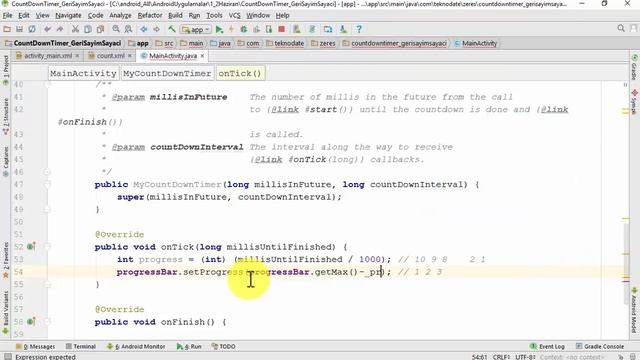Close the count.xml tab
This screenshot has width=640, height=360.
pyautogui.click(x=130, y=56)
